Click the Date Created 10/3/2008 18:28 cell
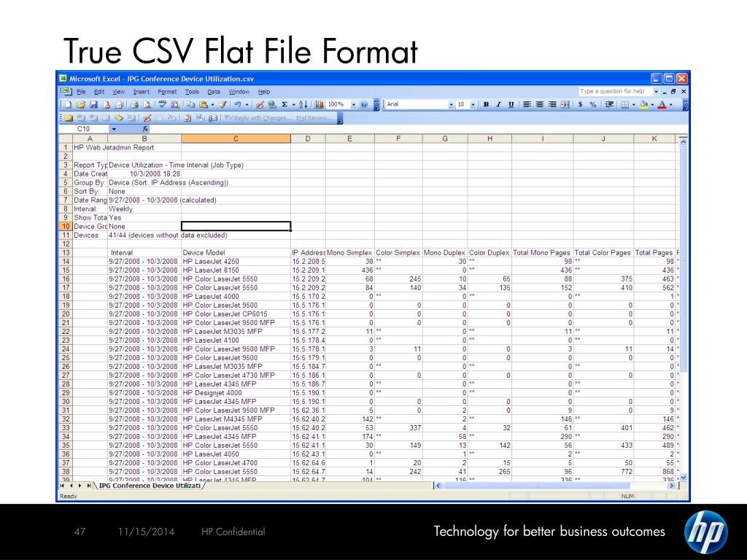Viewport: 747px width, 560px height. 144,174
